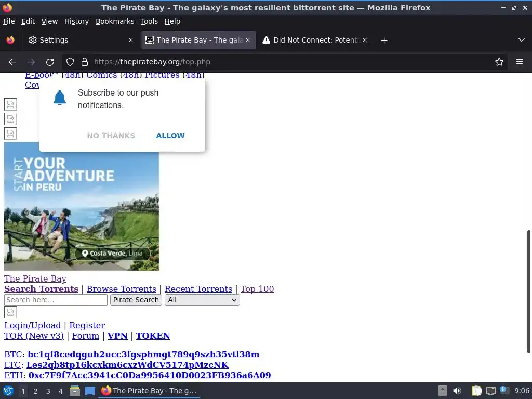Image resolution: width=532 pixels, height=399 pixels.
Task: Click the Pirate Search button
Action: 136,300
